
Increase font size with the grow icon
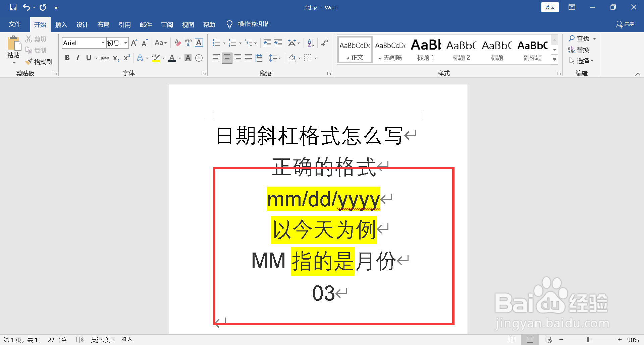(134, 43)
